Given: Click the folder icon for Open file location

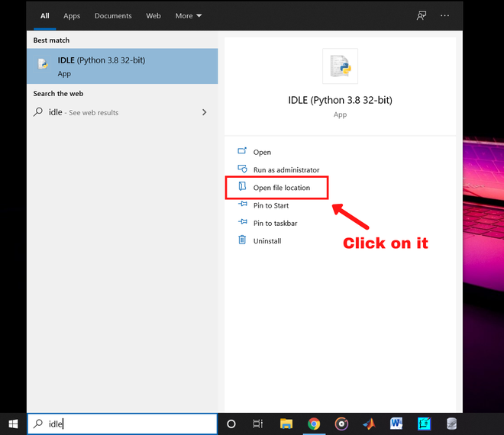Looking at the screenshot, I should 242,186.
